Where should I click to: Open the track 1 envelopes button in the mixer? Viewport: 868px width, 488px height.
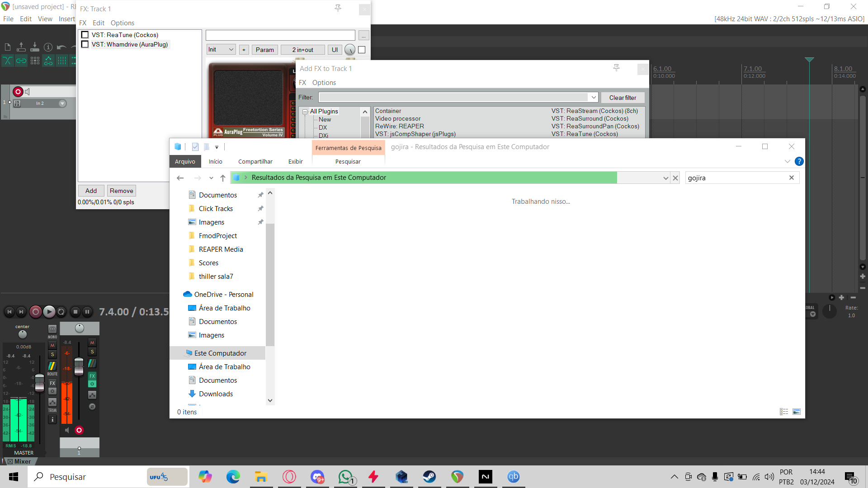tap(92, 395)
